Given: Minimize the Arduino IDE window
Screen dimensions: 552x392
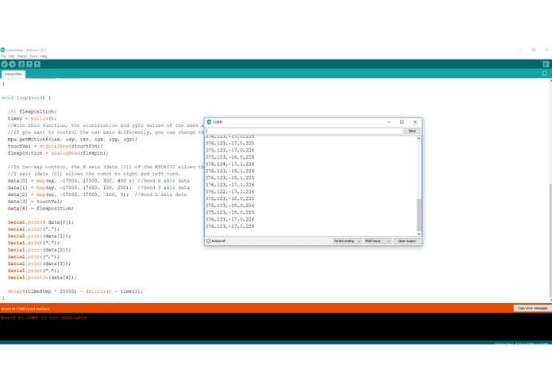Looking at the screenshot, I should (x=520, y=50).
